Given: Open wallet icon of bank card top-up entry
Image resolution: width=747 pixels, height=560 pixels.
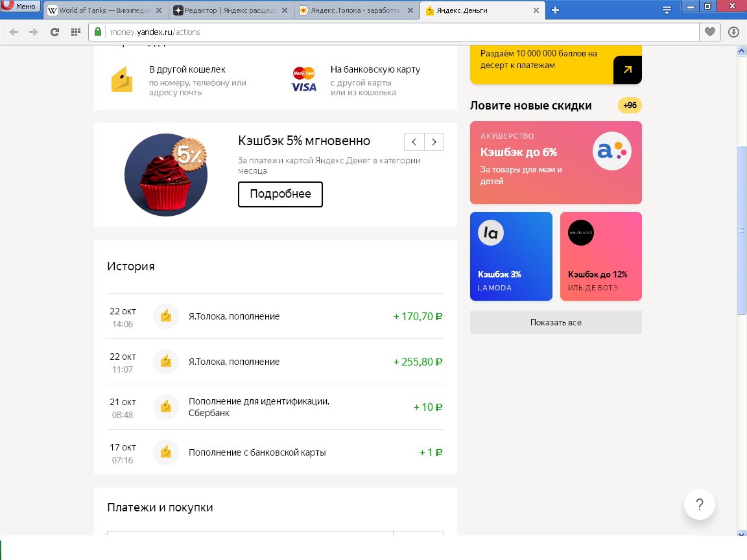Looking at the screenshot, I should coord(166,452).
